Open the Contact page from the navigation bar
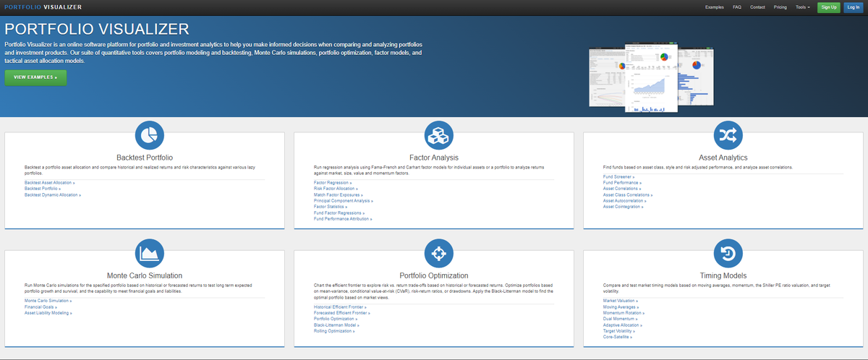 (x=758, y=7)
